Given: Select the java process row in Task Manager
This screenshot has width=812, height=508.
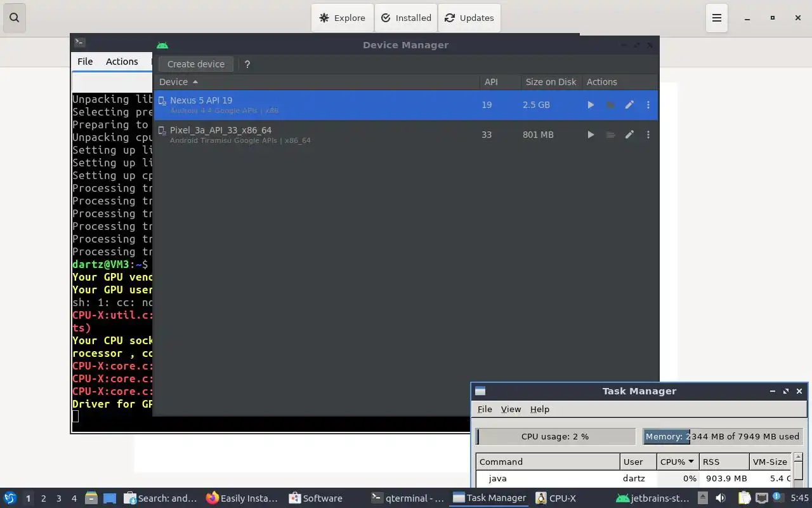Looking at the screenshot, I should (x=634, y=479).
